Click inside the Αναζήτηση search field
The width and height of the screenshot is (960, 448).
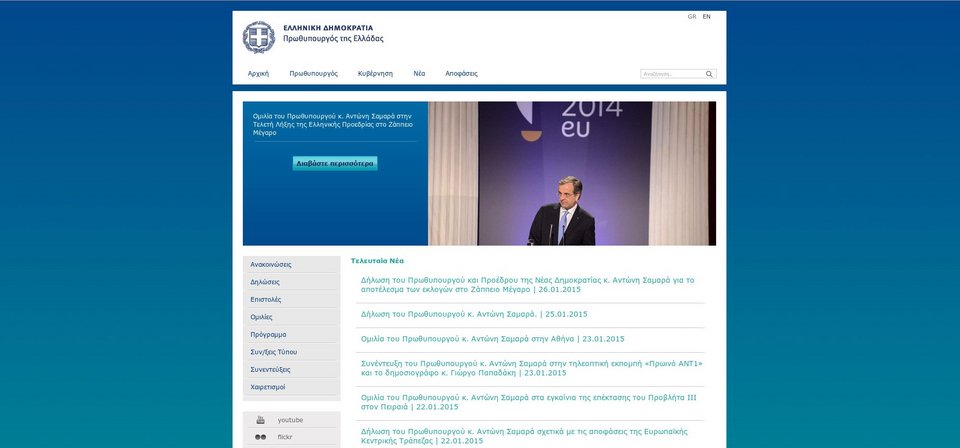point(671,74)
